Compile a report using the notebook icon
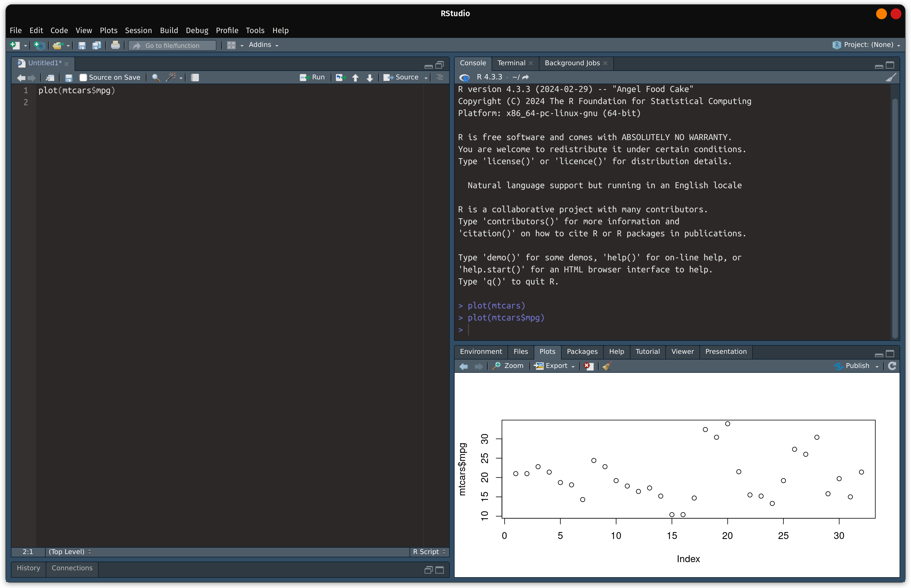The image size is (911, 588). (195, 77)
